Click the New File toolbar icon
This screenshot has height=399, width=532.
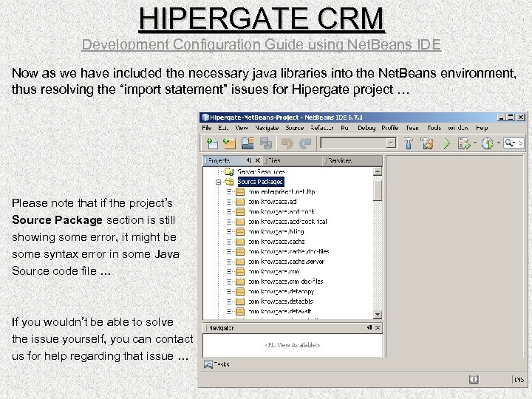pyautogui.click(x=212, y=143)
